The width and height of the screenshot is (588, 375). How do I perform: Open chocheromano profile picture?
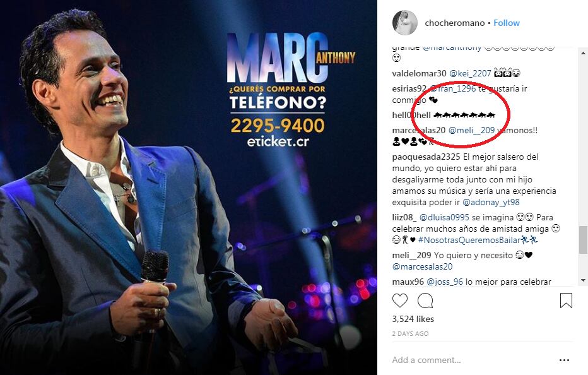[404, 23]
